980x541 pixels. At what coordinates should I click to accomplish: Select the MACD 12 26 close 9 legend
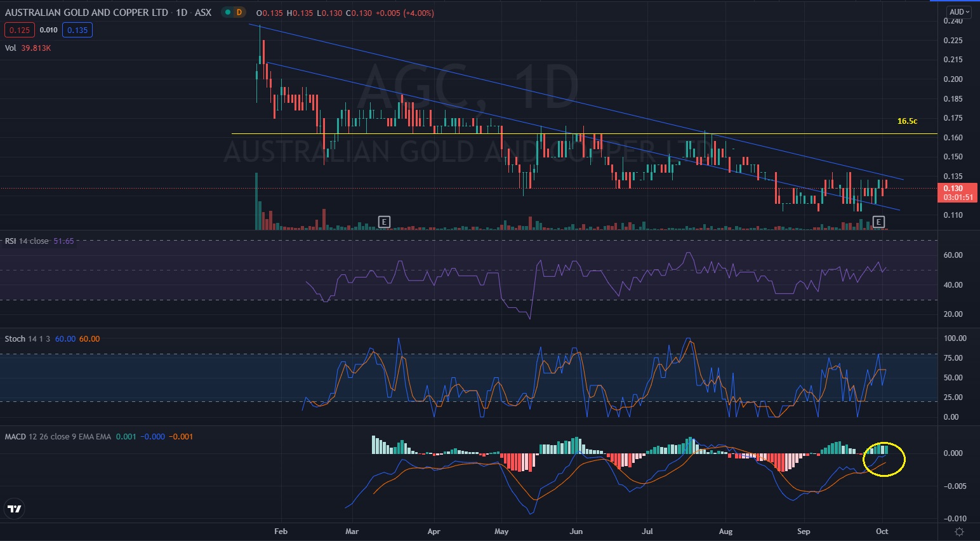click(58, 436)
